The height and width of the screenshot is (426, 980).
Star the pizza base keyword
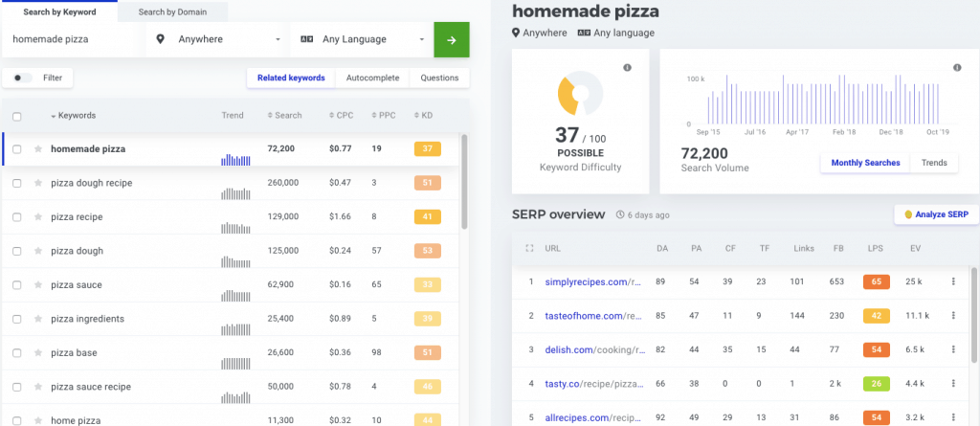pos(38,353)
